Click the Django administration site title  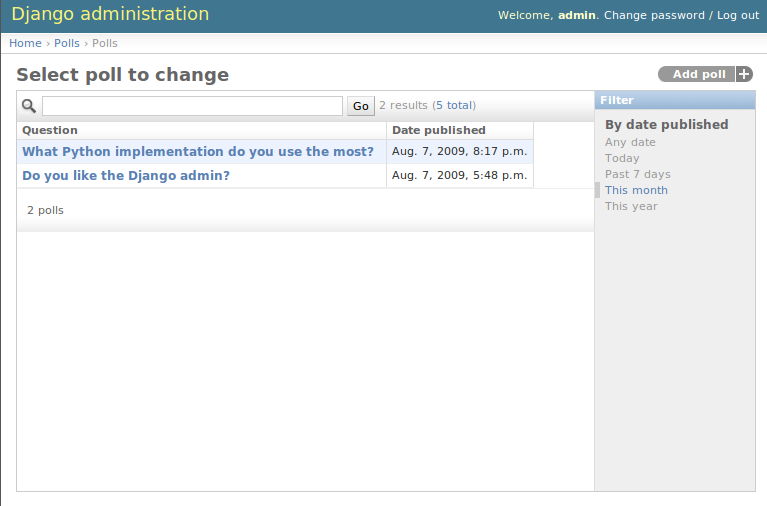coord(110,14)
